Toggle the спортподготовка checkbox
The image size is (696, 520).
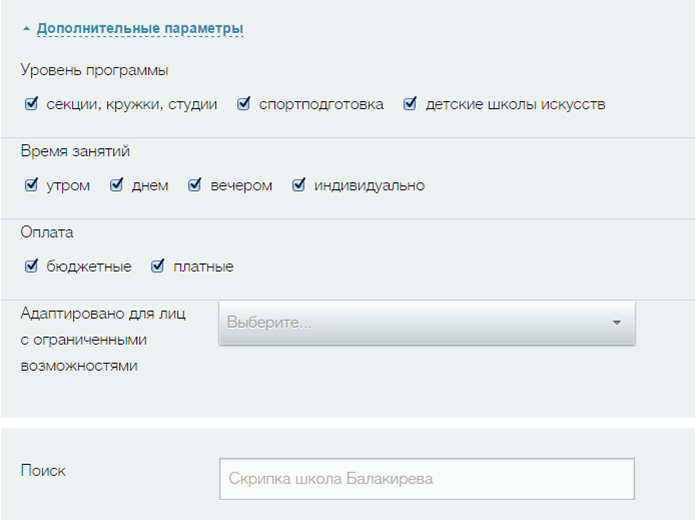[x=243, y=104]
